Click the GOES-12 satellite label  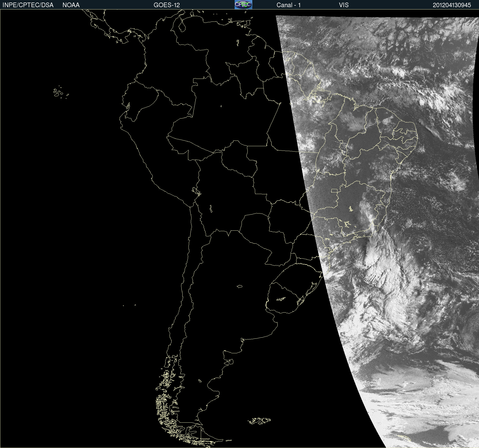coord(167,5)
